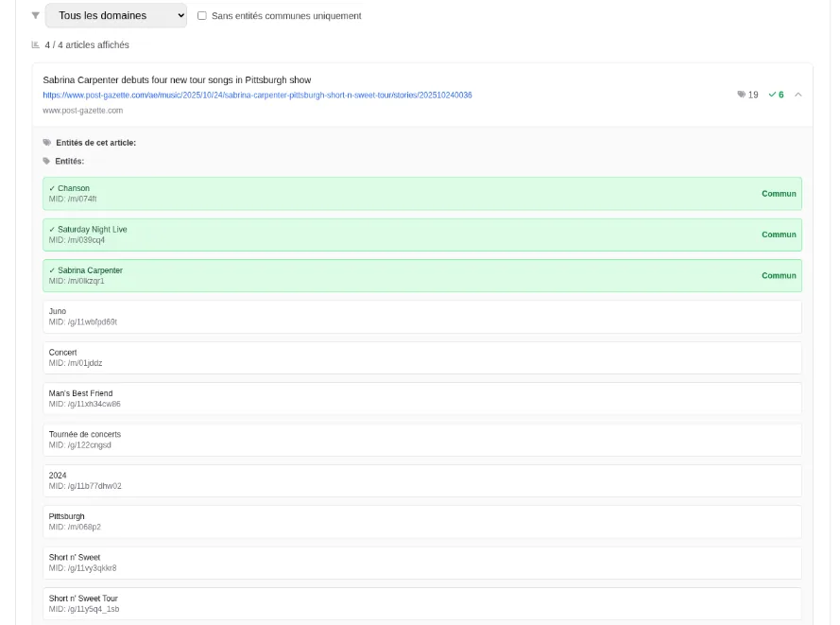This screenshot has width=840, height=625.
Task: Select the 'Man's Best Friend' entity row
Action: coord(422,399)
